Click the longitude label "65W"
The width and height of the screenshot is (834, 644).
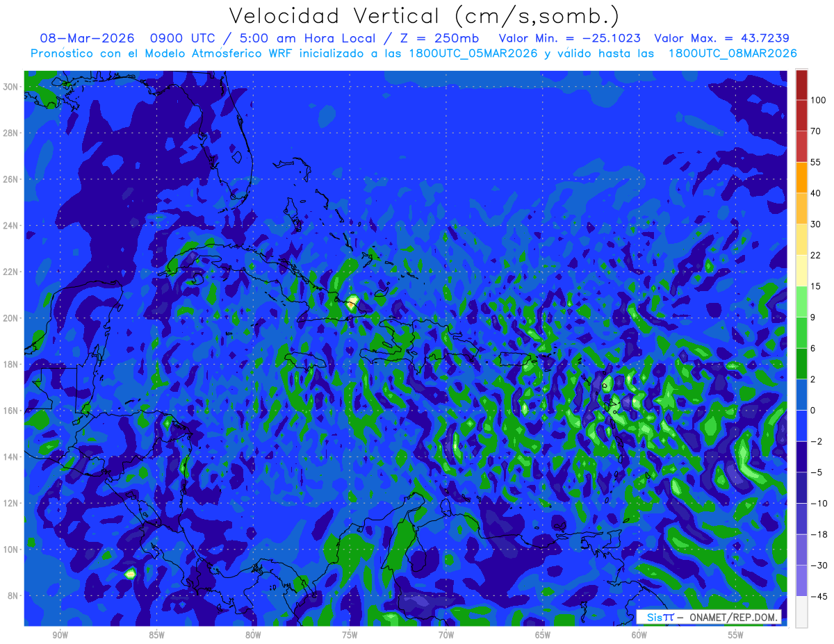543,635
